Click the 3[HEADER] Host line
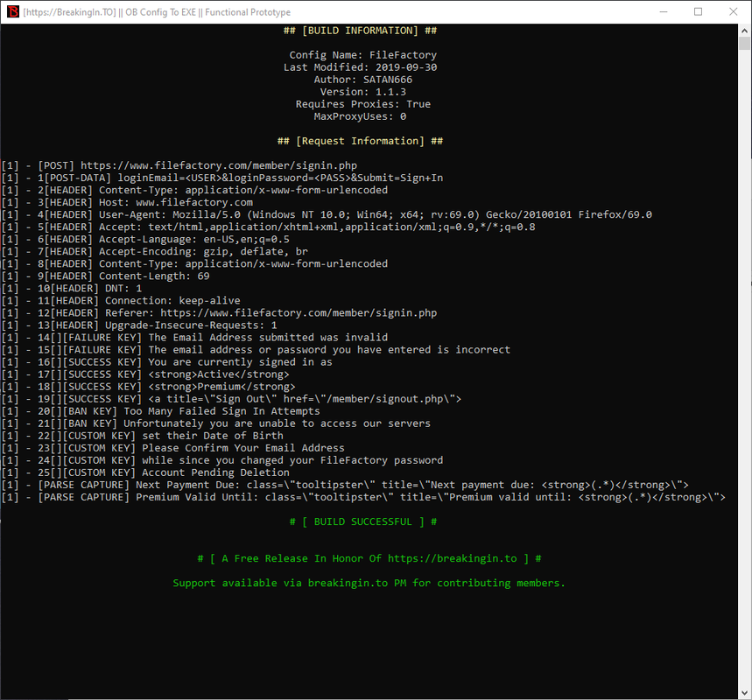Screen dimensions: 752x700 coord(127,203)
